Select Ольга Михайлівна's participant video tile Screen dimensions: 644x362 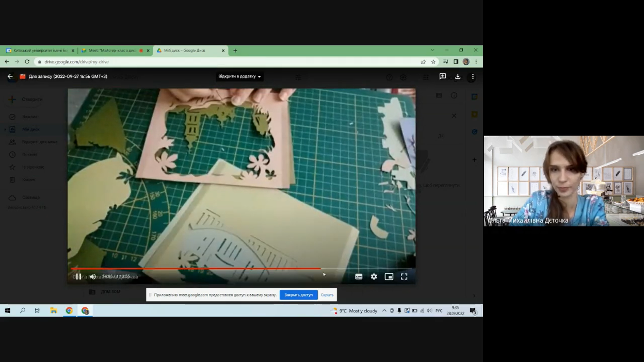coord(564,181)
